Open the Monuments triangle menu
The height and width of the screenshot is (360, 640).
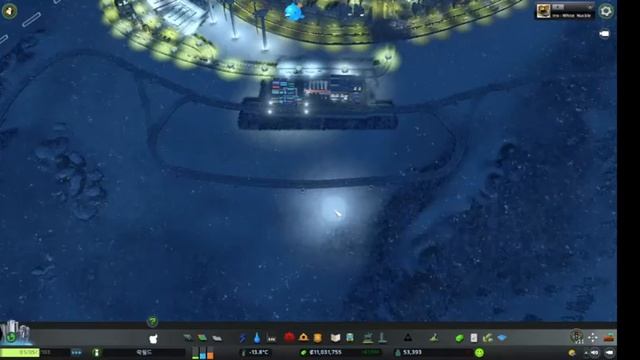pos(407,338)
